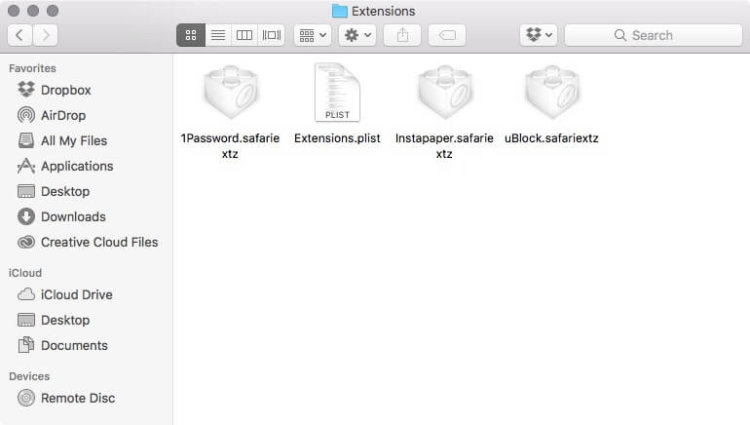
Task: Click the iCloud sidebar heading
Action: tap(25, 272)
